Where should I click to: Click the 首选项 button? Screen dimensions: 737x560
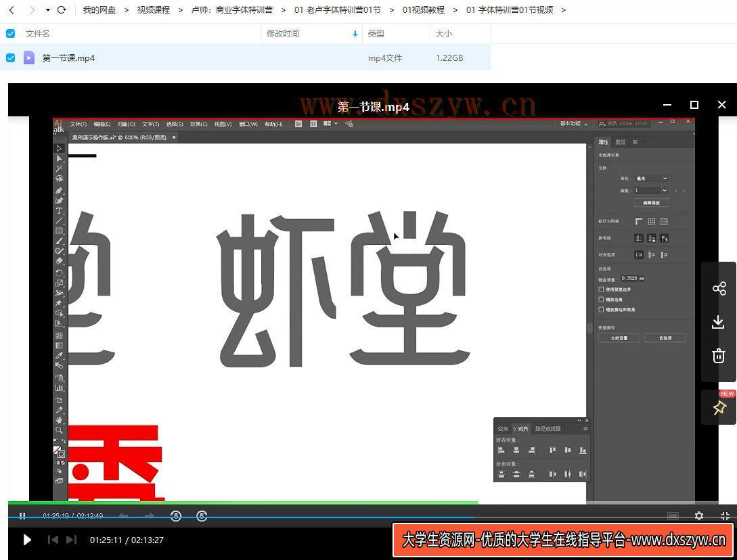(665, 338)
